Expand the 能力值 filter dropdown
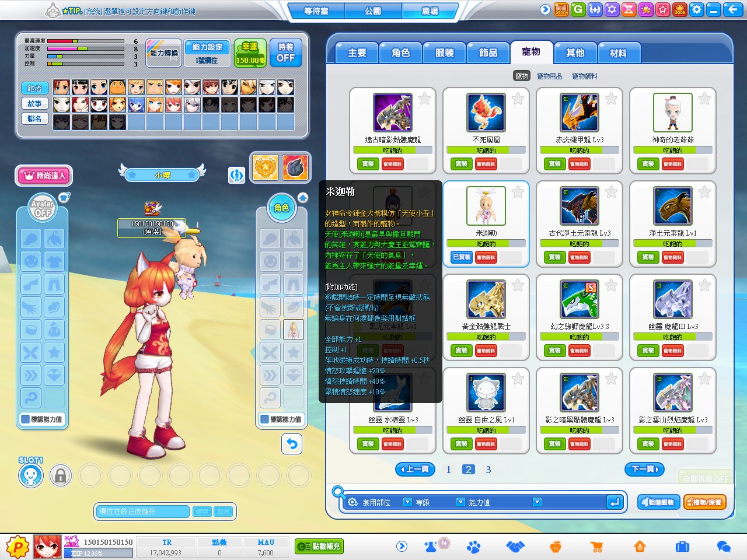Image resolution: width=747 pixels, height=560 pixels. [537, 502]
